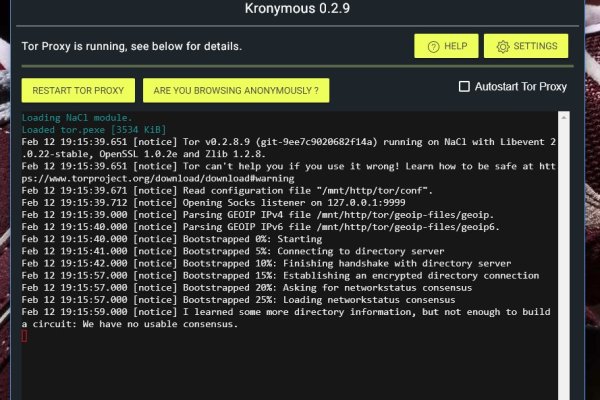Check if you are browsing anonymously
Screen dimensions: 600x400
(x=236, y=91)
